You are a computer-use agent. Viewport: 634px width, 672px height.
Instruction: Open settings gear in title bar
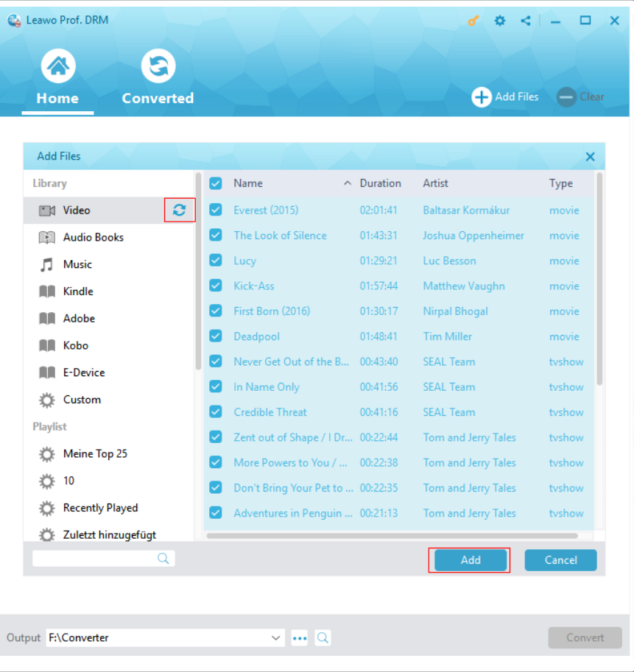(500, 21)
